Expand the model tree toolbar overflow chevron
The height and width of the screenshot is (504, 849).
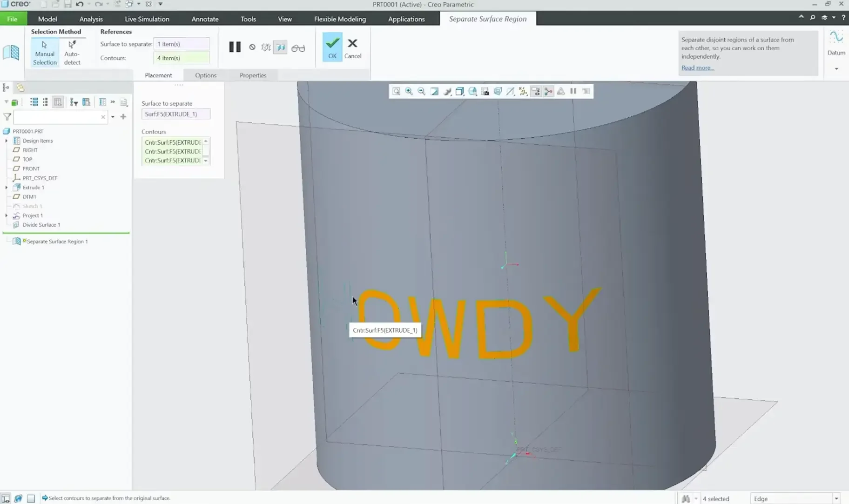pyautogui.click(x=113, y=102)
